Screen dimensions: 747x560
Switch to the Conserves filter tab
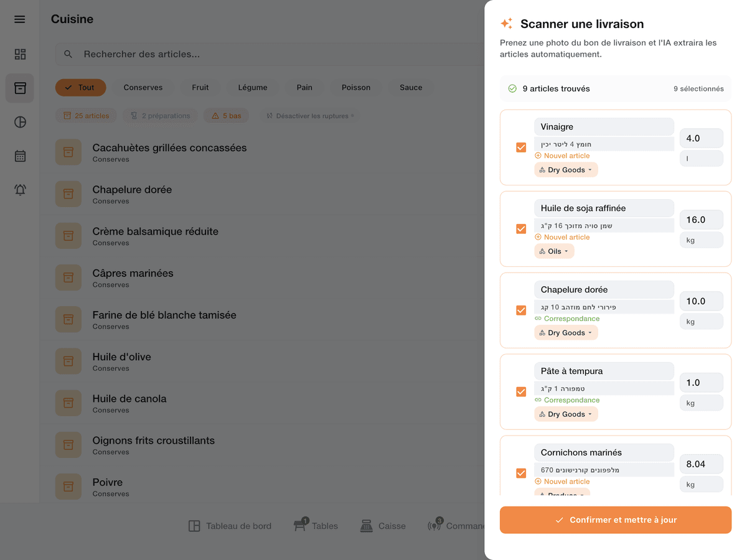click(x=144, y=87)
